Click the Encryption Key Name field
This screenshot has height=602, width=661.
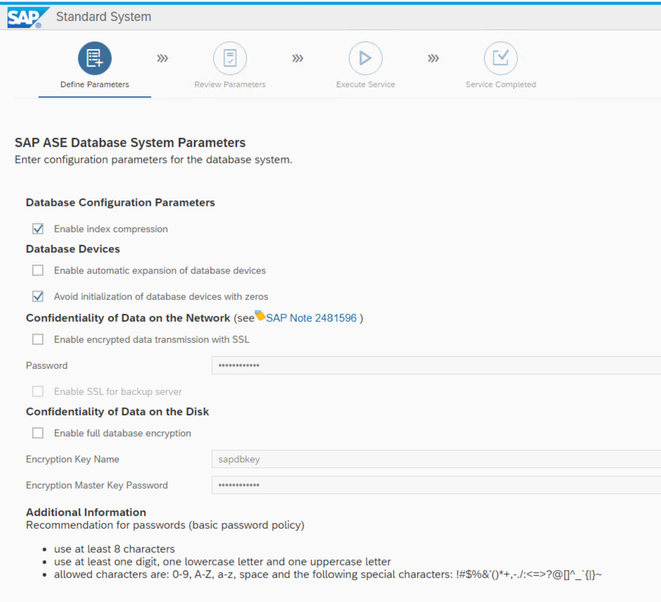436,459
